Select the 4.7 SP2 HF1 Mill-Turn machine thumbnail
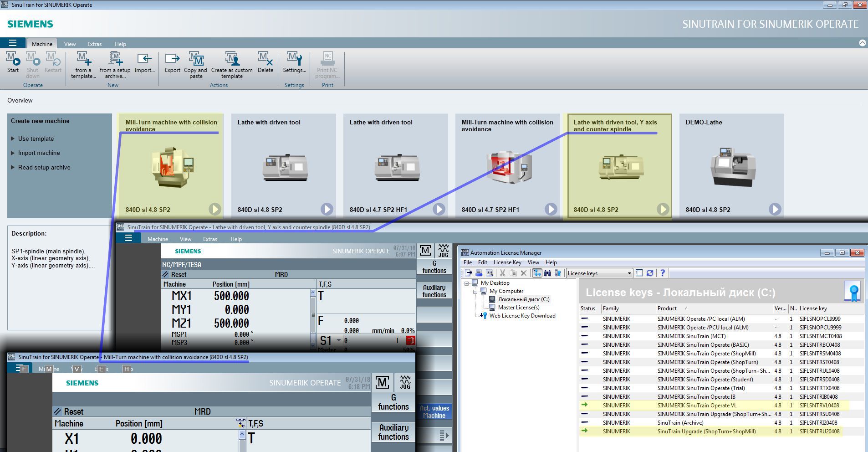Image resolution: width=868 pixels, height=452 pixels. coord(508,167)
